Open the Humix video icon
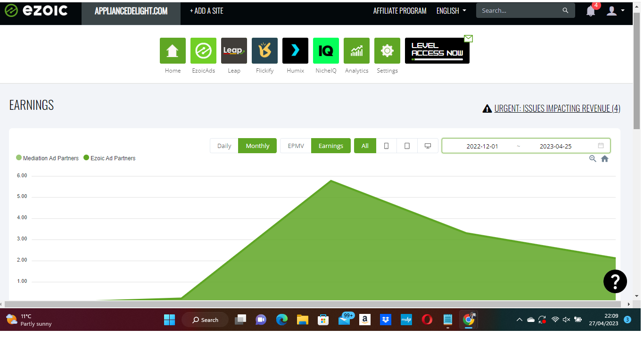This screenshot has width=644, height=362. [295, 50]
